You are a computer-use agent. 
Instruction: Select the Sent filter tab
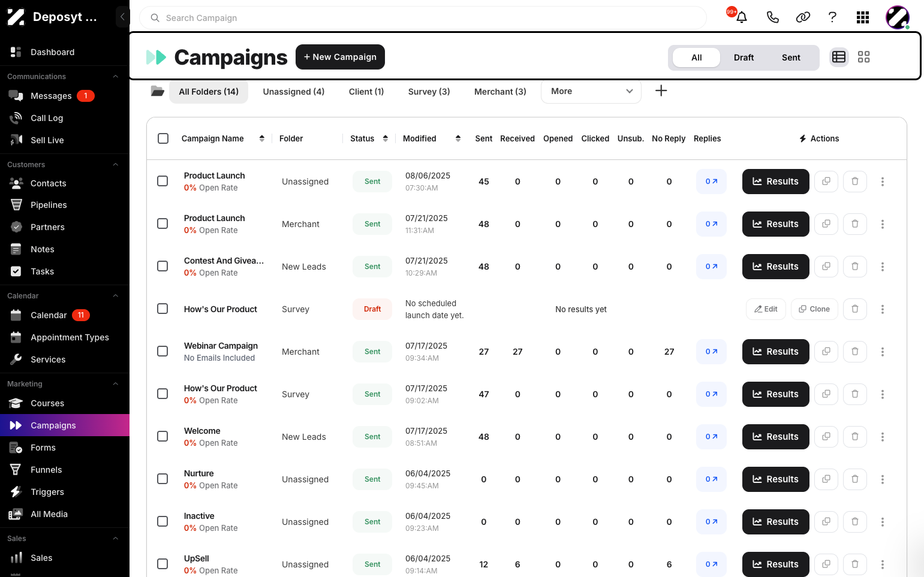[x=791, y=58]
